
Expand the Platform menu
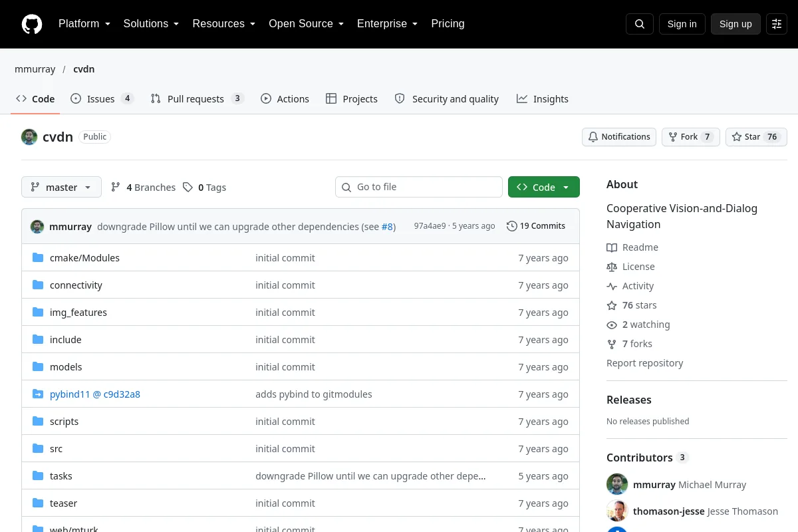pos(84,24)
